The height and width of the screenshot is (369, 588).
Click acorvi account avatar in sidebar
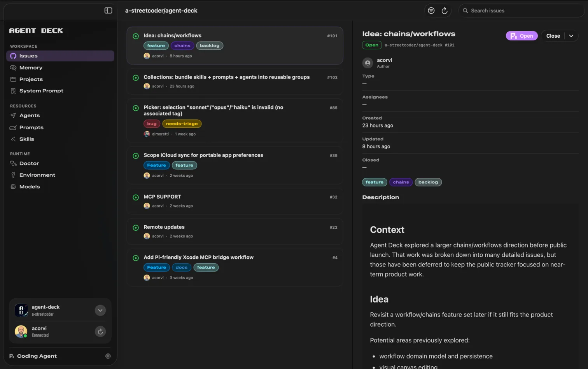tap(21, 332)
